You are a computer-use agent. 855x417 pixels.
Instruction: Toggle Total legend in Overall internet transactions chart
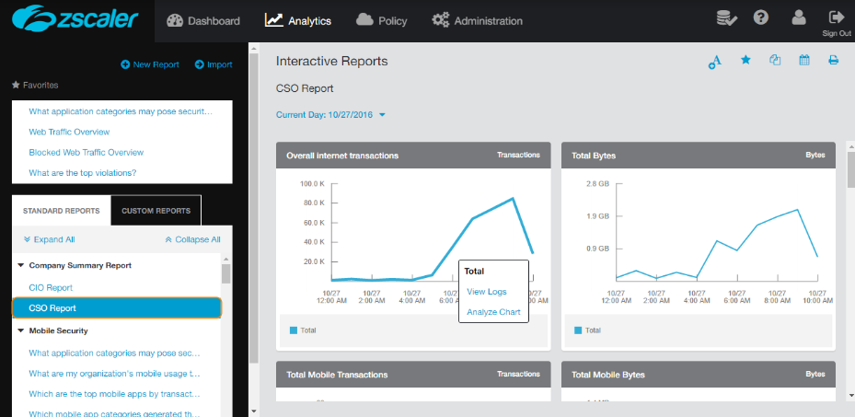(304, 330)
